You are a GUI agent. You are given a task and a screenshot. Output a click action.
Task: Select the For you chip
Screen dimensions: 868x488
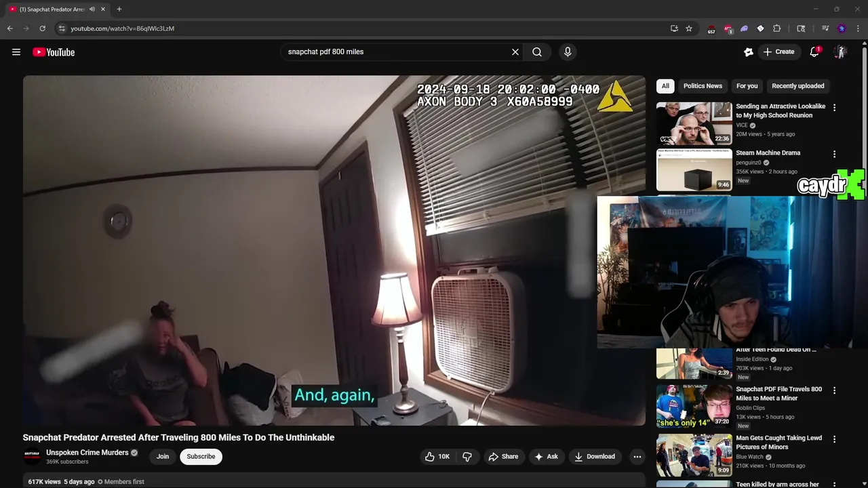click(747, 86)
